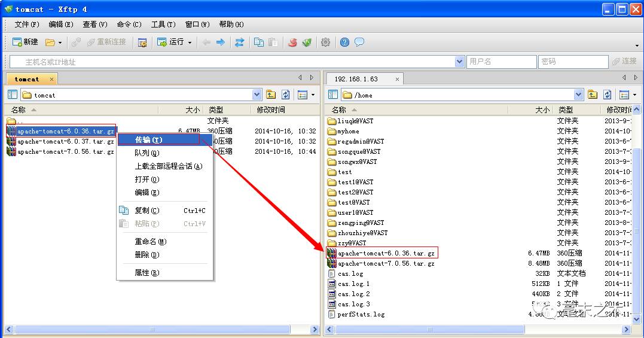Click the remote pane view mode icon
The image size is (644, 338).
point(624,95)
